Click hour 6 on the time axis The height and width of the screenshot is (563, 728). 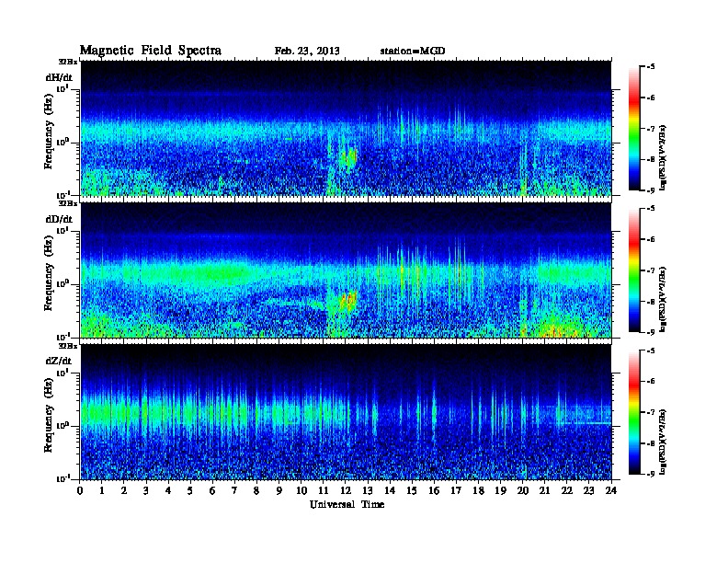pyautogui.click(x=212, y=490)
